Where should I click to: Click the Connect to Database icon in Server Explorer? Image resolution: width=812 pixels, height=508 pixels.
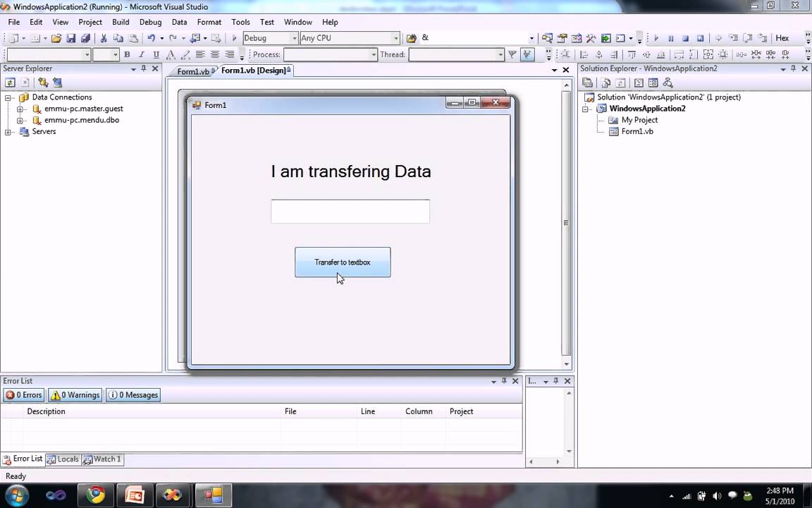[x=42, y=83]
